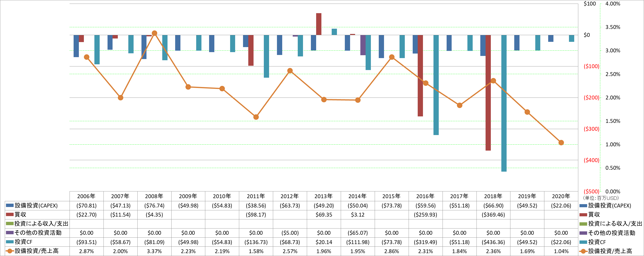Select the 2020年 column header

coord(561,196)
